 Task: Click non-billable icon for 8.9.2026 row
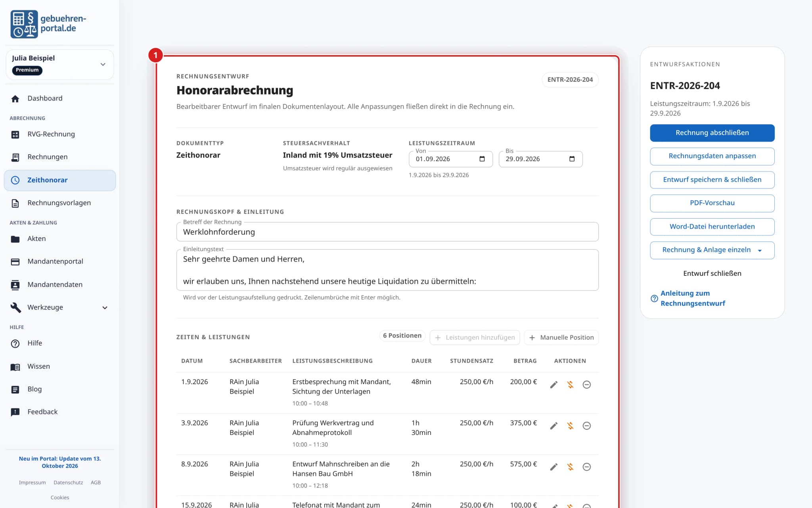click(x=570, y=467)
